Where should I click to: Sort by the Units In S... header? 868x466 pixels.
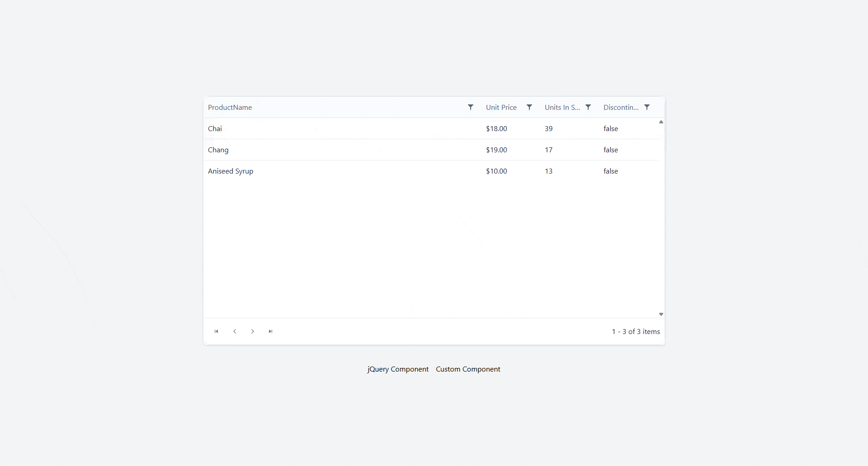coord(562,107)
